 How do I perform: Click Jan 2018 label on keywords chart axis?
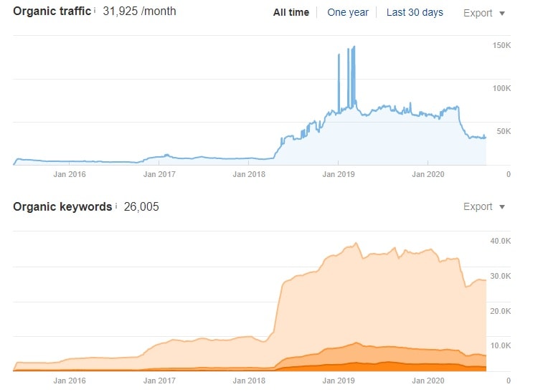coord(249,381)
